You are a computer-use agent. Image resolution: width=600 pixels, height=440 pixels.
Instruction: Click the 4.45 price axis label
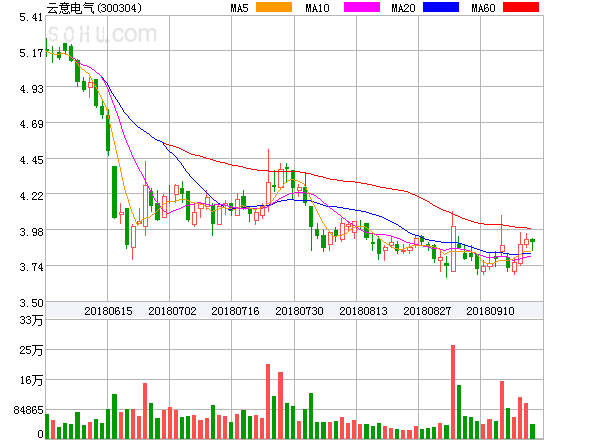click(31, 160)
